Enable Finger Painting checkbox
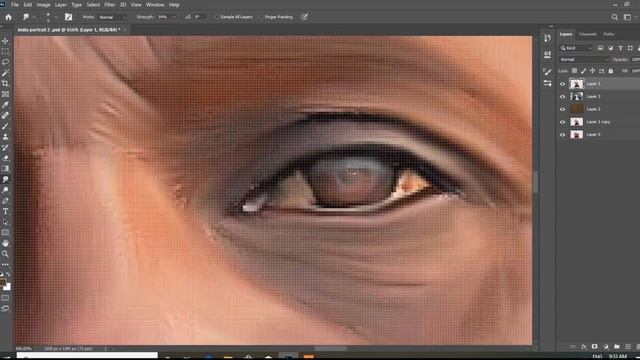This screenshot has width=640, height=360. pos(261,17)
